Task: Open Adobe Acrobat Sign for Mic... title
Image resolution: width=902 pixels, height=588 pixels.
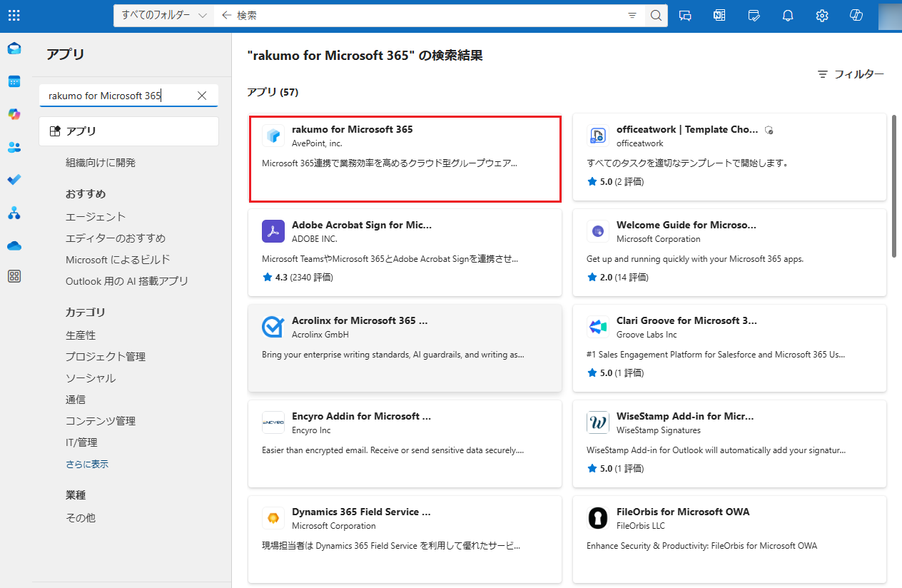Action: click(362, 225)
